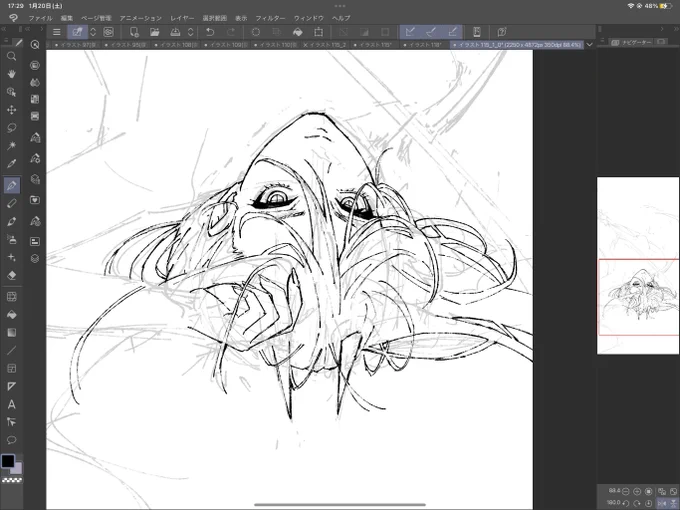Image resolution: width=680 pixels, height=510 pixels.
Task: Click the New canvas icon
Action: (x=134, y=32)
